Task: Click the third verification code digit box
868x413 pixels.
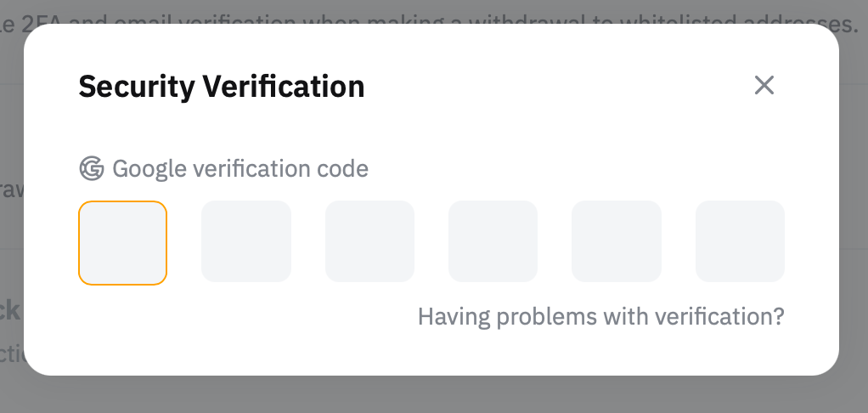Action: click(369, 242)
